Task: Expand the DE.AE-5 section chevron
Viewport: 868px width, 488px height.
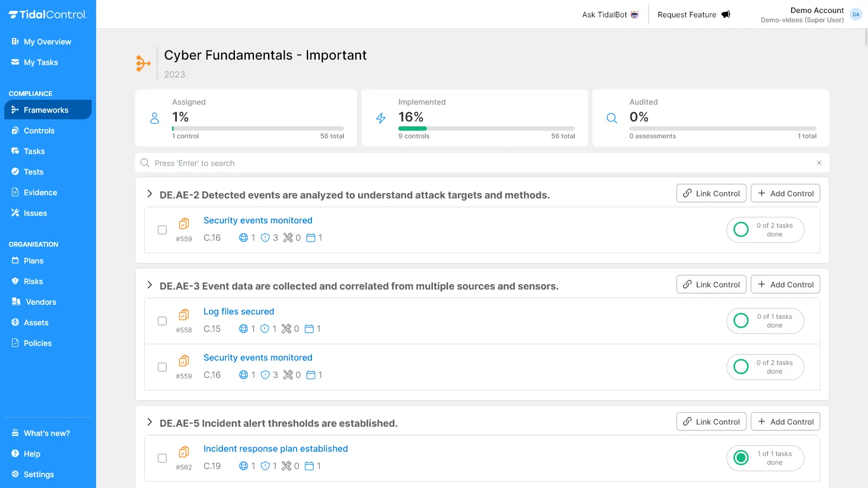Action: 150,422
